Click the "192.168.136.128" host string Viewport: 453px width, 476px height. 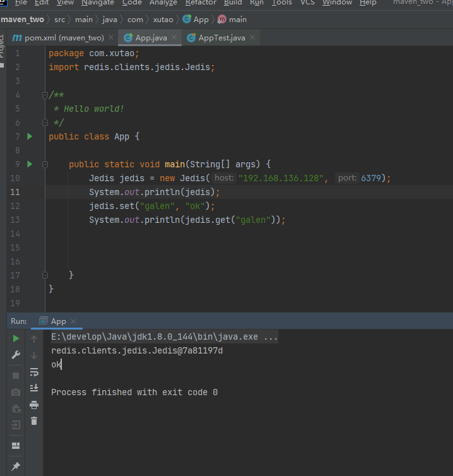pos(281,178)
